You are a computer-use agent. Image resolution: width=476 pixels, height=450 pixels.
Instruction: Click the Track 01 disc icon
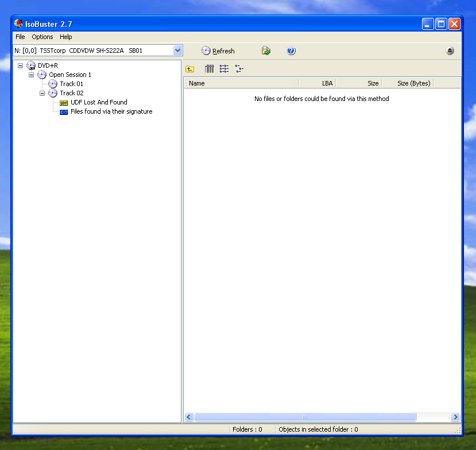(53, 84)
